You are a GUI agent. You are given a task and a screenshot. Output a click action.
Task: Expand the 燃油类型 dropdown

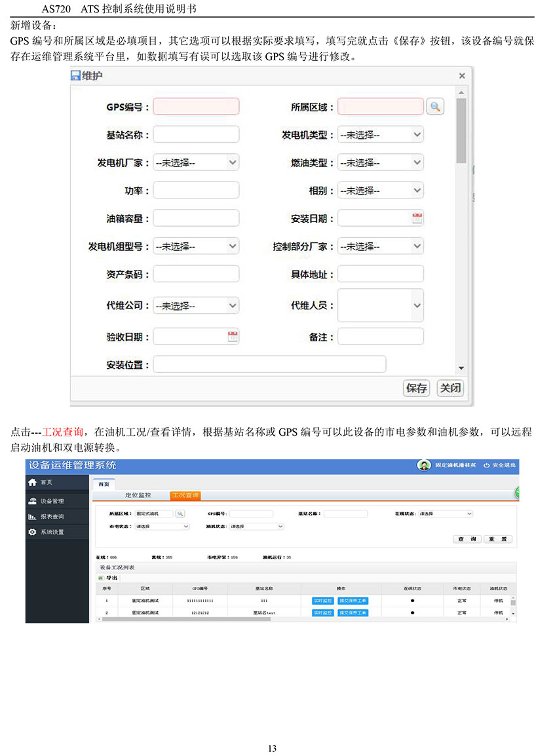click(380, 163)
